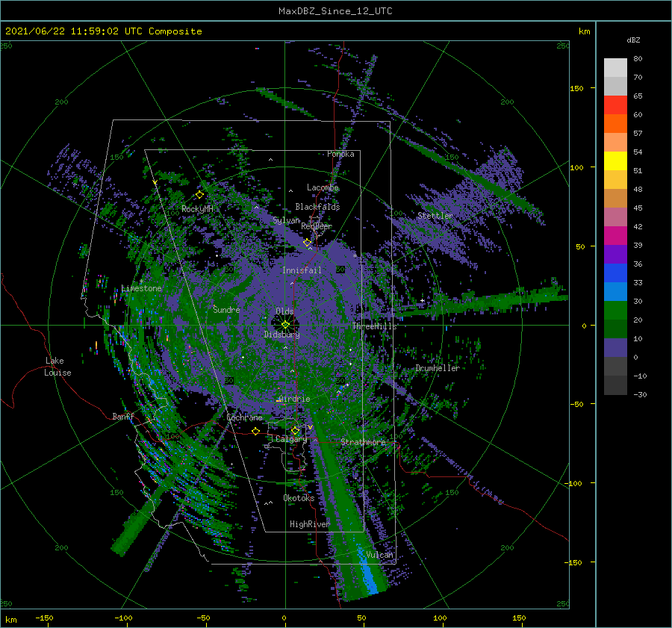Click the dBZ legend heading
The image size is (672, 628).
click(633, 40)
